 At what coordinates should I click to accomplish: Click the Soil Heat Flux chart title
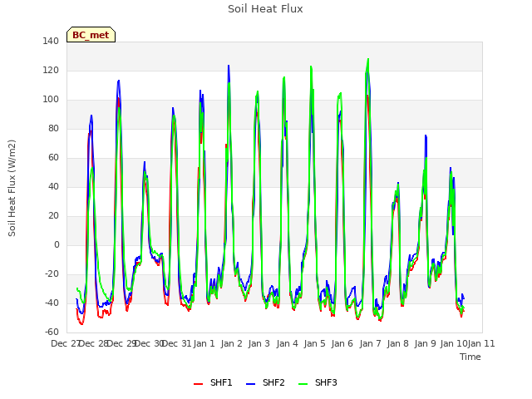[x=265, y=9]
